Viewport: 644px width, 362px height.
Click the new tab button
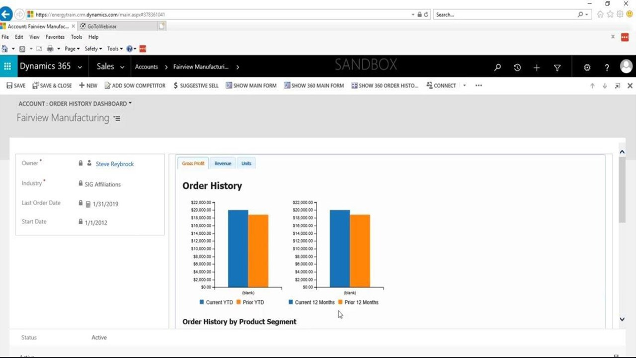click(162, 26)
